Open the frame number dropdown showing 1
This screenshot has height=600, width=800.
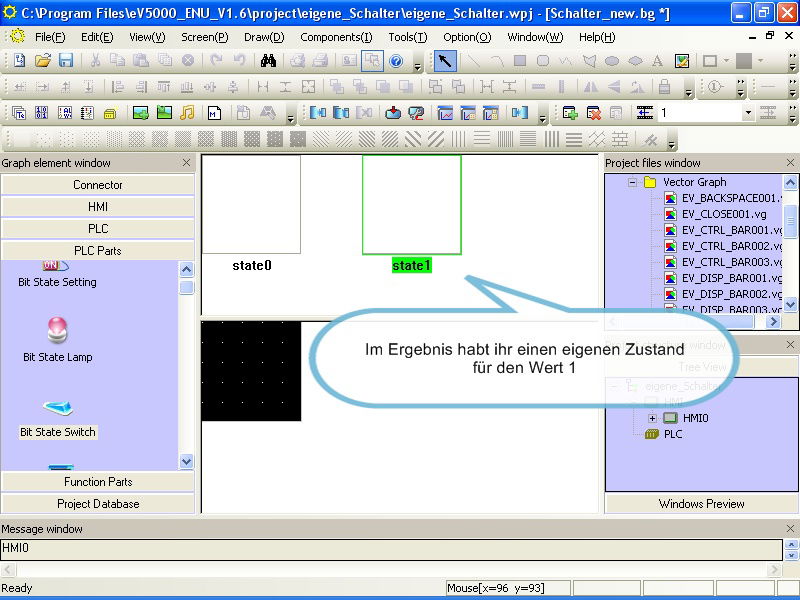click(x=748, y=113)
